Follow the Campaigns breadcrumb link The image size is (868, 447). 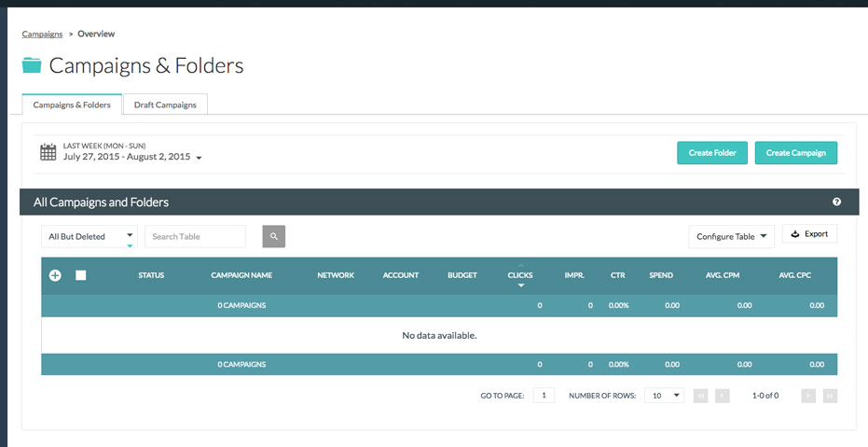coord(42,34)
